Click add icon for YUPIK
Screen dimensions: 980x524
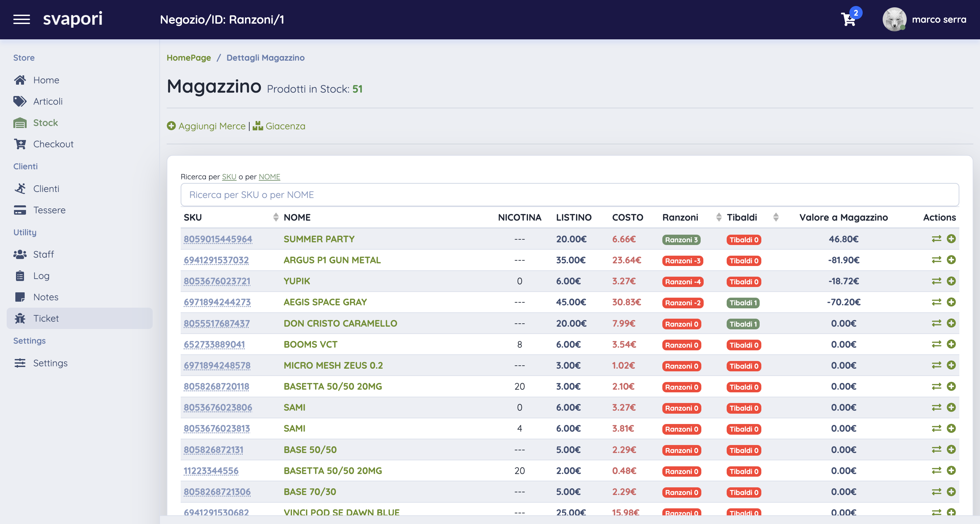[951, 281]
